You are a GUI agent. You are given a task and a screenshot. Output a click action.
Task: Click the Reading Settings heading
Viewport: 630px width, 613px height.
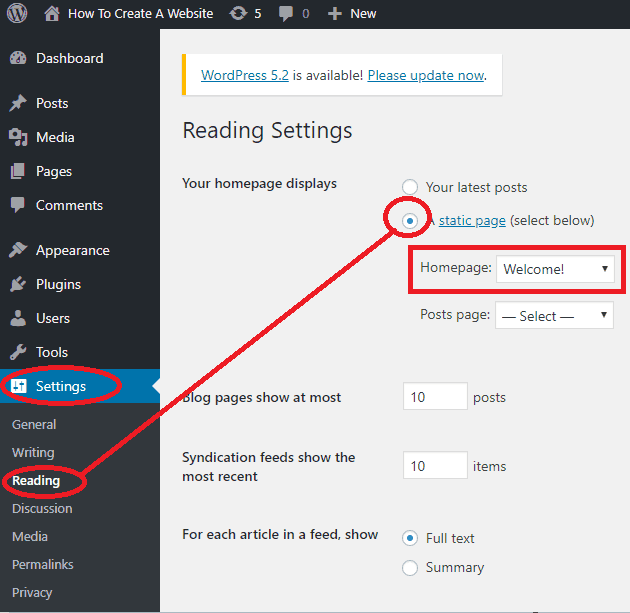(267, 131)
